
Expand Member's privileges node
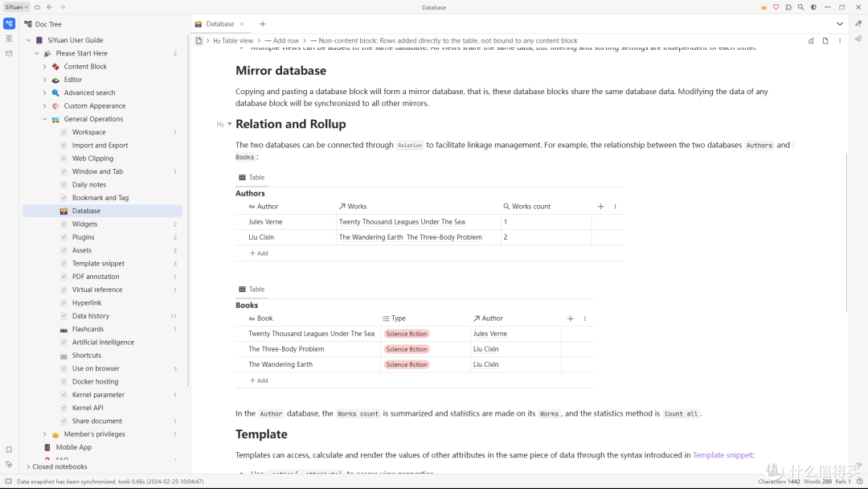coord(45,434)
